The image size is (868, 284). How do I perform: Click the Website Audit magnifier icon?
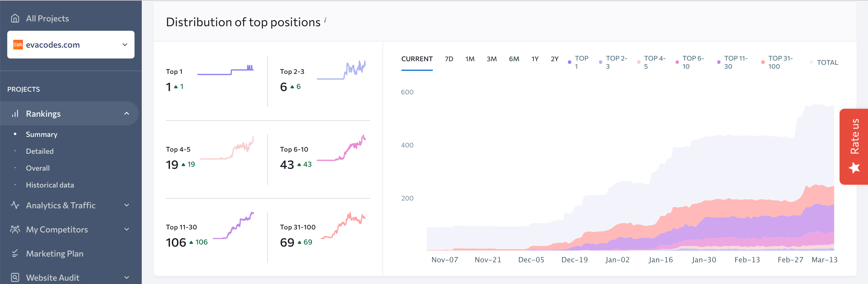15,277
